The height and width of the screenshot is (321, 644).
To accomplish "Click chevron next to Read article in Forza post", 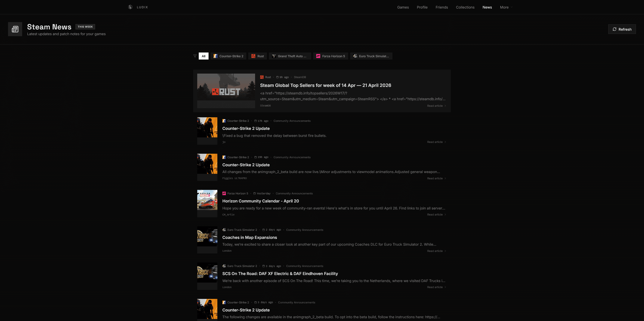I will [445, 215].
